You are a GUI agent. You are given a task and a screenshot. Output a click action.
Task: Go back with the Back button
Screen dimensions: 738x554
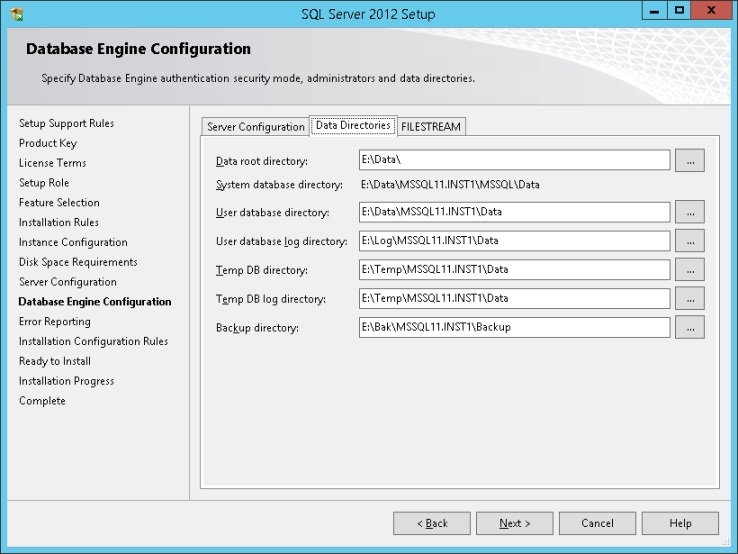[432, 523]
